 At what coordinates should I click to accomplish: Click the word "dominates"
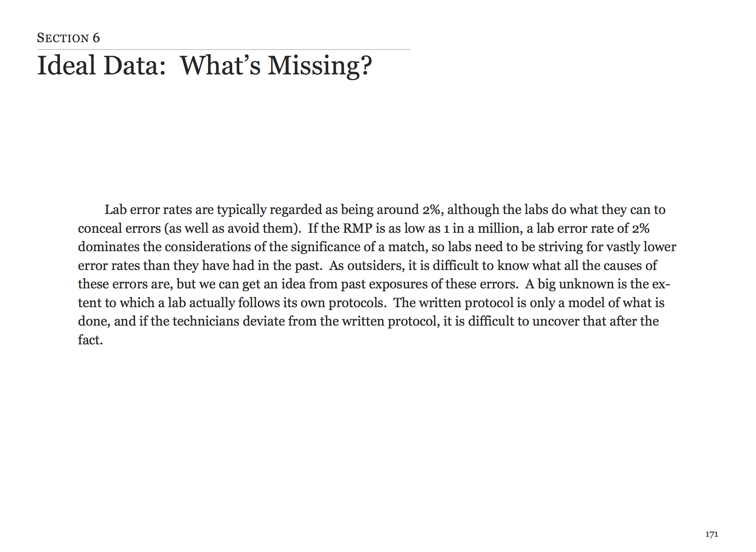[109, 247]
